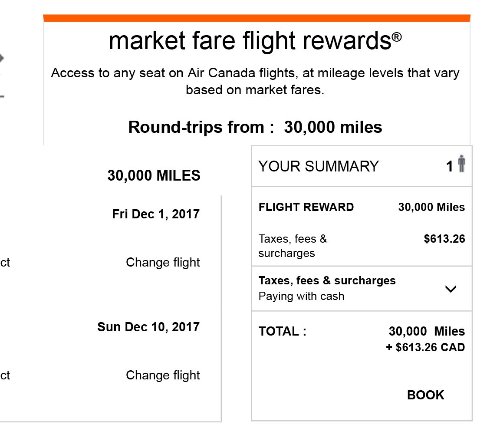The width and height of the screenshot is (500, 448).
Task: Click the "+ $613.26 CAD" total amount
Action: point(425,347)
